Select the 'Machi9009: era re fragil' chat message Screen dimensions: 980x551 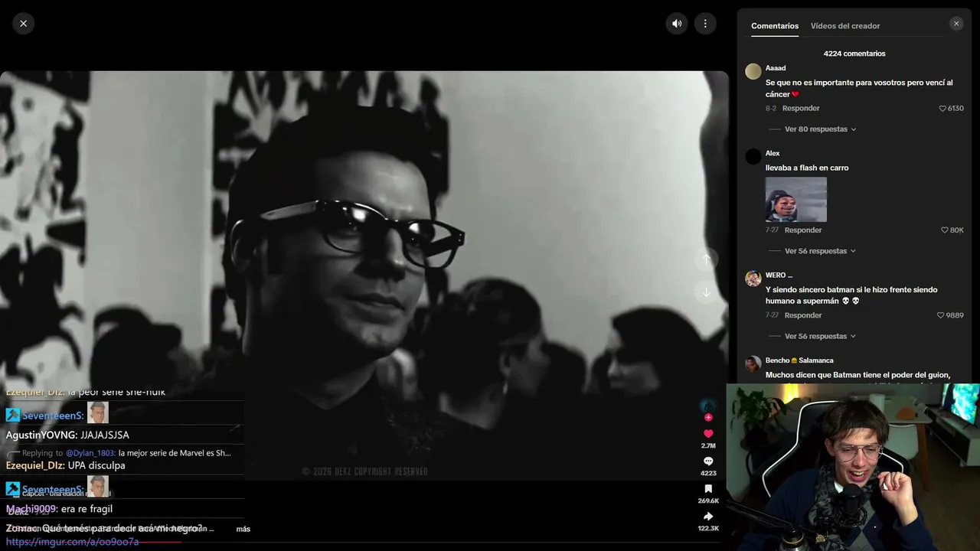[59, 509]
